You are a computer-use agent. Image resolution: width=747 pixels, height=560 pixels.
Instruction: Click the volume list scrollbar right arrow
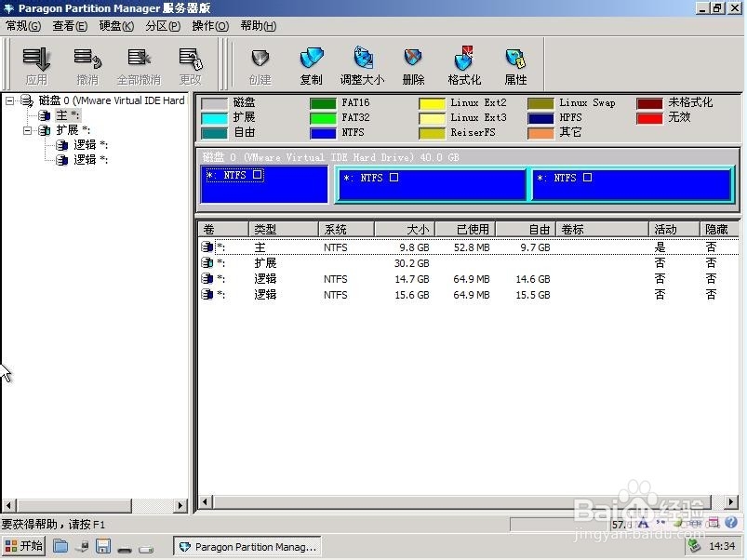(731, 501)
